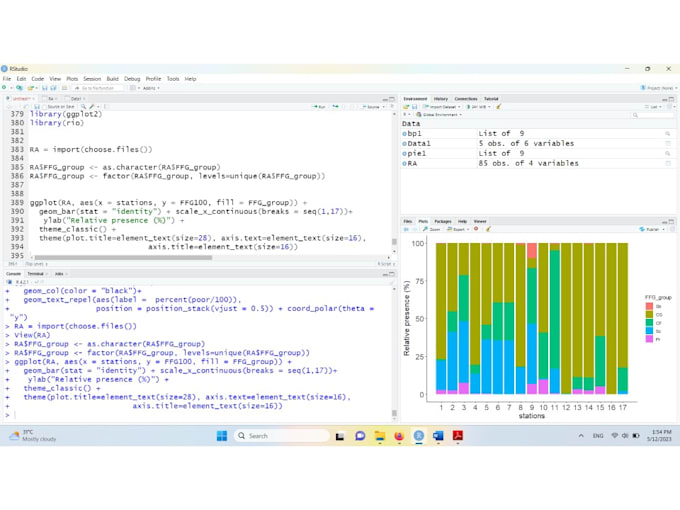Go to previous plot arrow
The width and height of the screenshot is (680, 510).
(x=407, y=229)
